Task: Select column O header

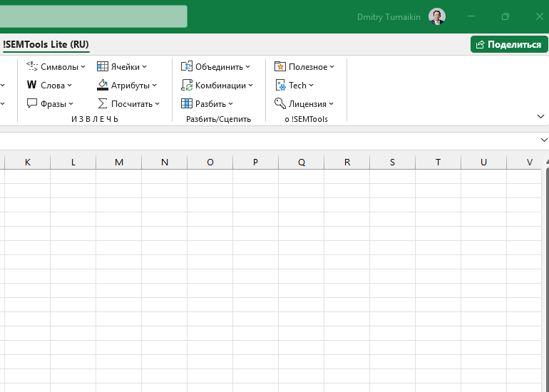Action: (x=210, y=162)
